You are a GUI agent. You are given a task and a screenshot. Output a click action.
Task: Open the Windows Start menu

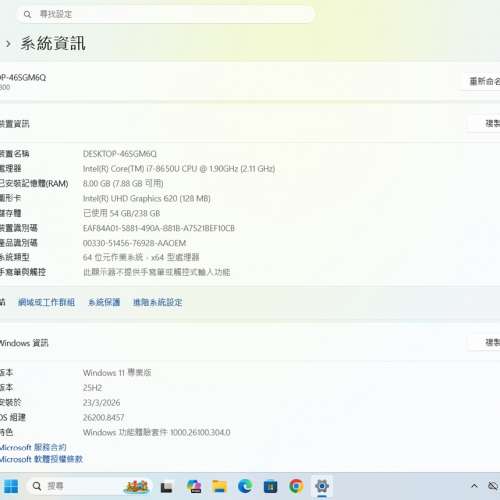tap(10, 486)
